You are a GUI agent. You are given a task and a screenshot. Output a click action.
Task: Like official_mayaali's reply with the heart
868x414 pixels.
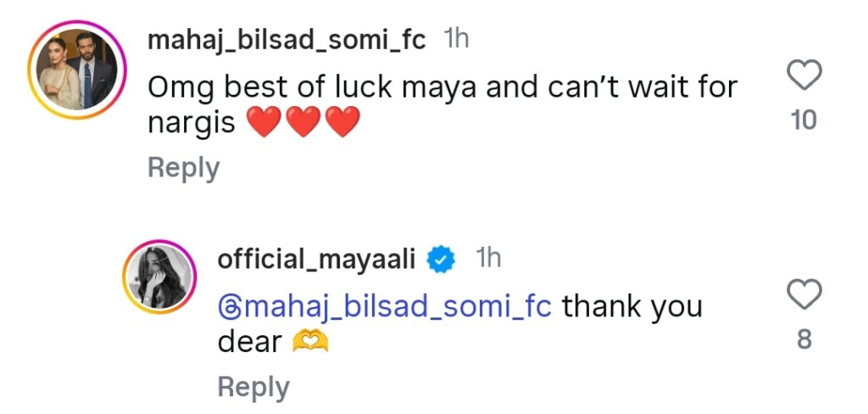point(804,296)
